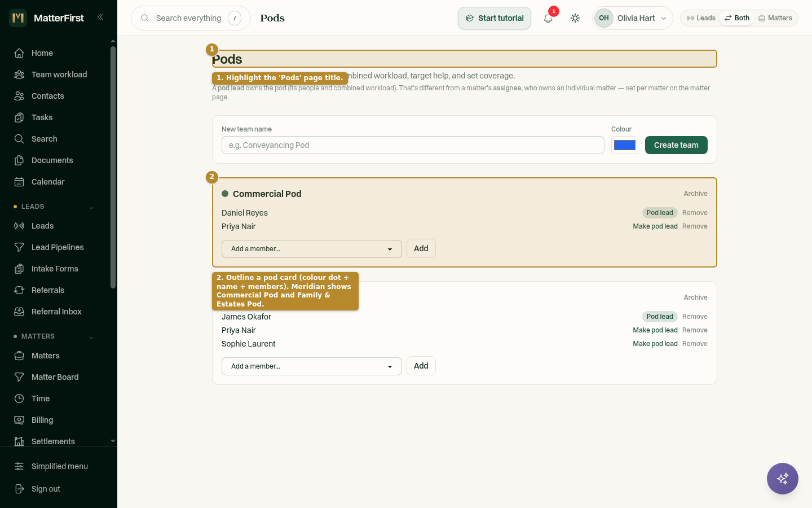The height and width of the screenshot is (508, 812).
Task: Make Priya Nair lead of Commercial Pod
Action: point(655,226)
